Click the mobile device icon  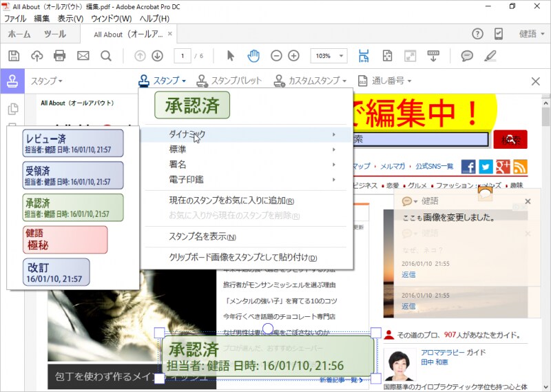[498, 34]
